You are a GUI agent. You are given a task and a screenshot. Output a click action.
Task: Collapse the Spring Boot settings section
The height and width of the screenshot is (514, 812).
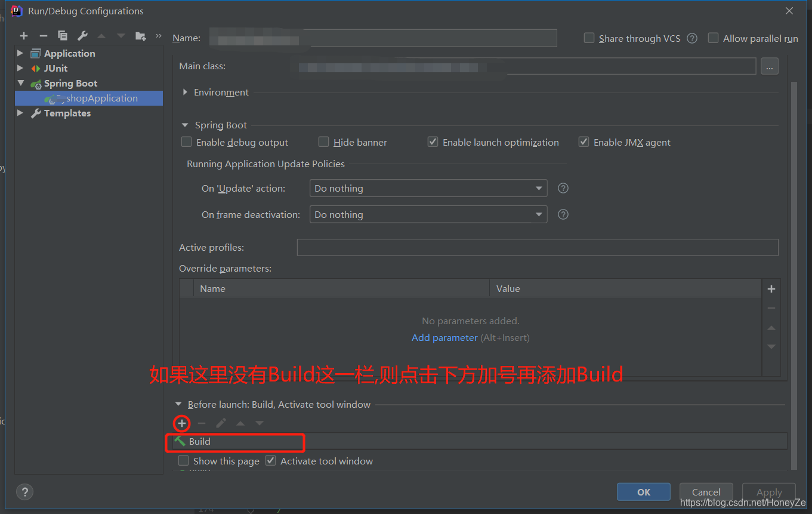[185, 125]
